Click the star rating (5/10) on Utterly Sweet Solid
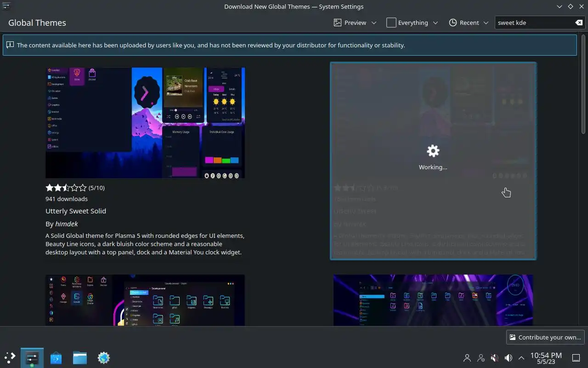The image size is (588, 368). coord(75,188)
